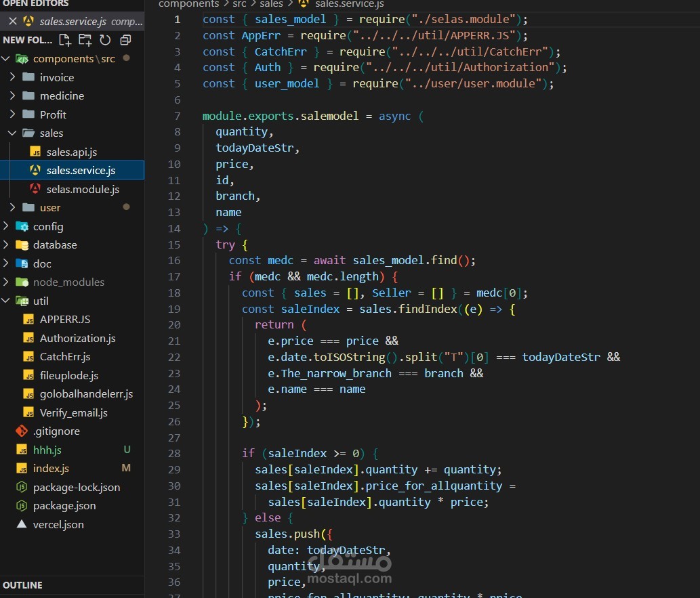The image size is (700, 598).
Task: Expand the Profit folder
Action: (x=12, y=114)
